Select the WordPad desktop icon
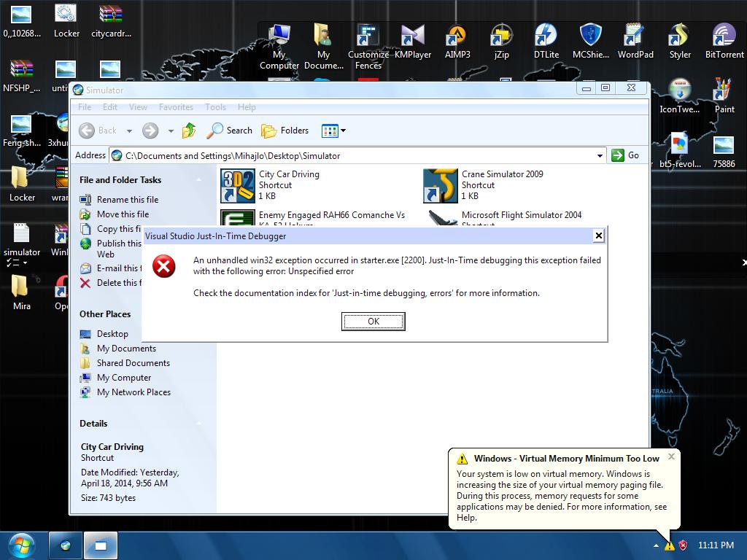 (635, 42)
